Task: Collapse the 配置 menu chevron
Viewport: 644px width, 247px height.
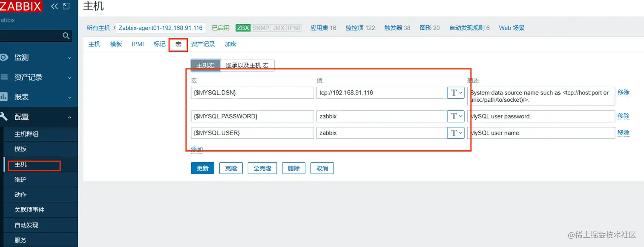Action: click(x=70, y=117)
